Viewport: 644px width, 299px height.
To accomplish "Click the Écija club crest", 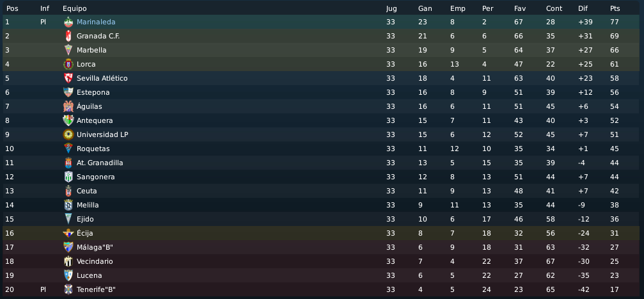I will coord(68,233).
